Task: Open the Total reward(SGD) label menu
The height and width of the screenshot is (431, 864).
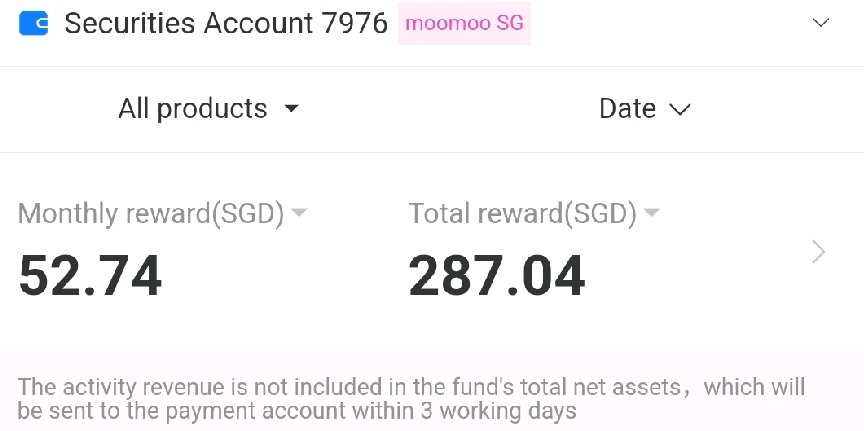Action: [533, 214]
